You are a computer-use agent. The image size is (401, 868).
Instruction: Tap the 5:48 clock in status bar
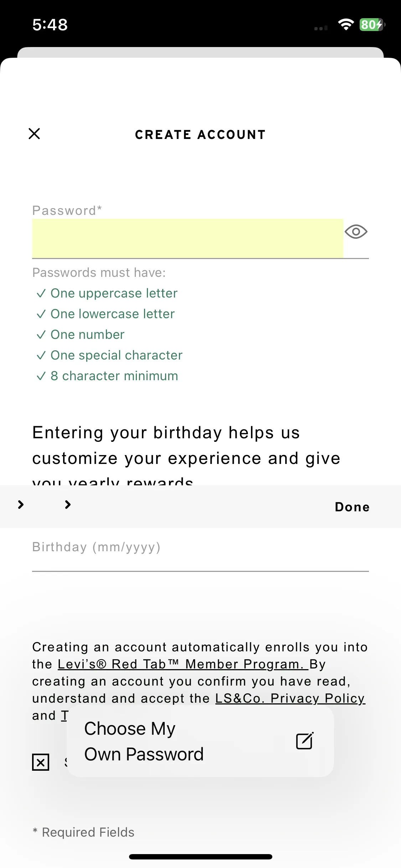point(50,25)
